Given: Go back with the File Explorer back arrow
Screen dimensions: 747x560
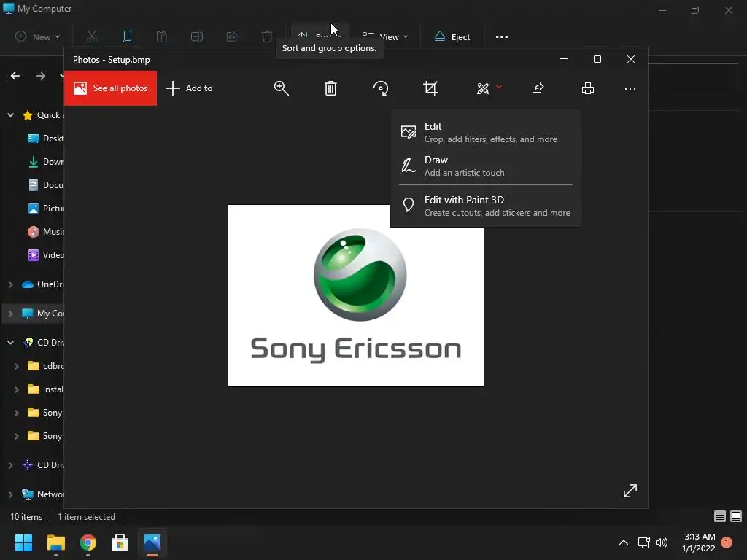Looking at the screenshot, I should (x=15, y=76).
